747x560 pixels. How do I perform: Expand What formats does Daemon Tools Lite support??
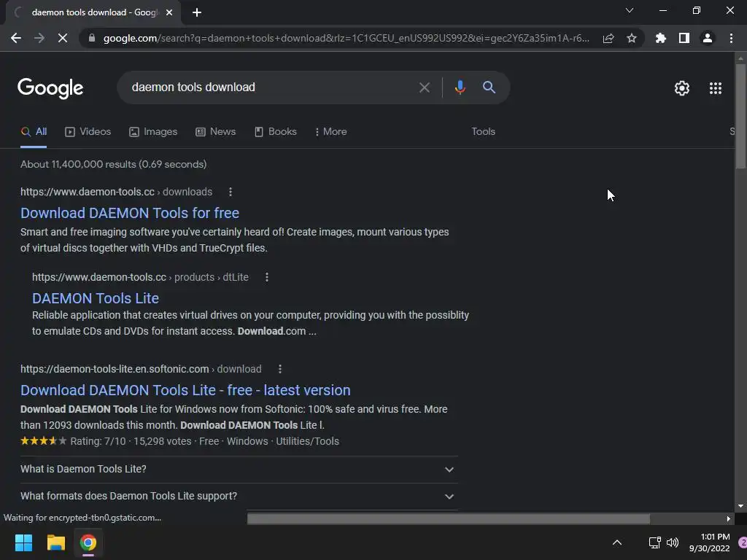coord(239,496)
